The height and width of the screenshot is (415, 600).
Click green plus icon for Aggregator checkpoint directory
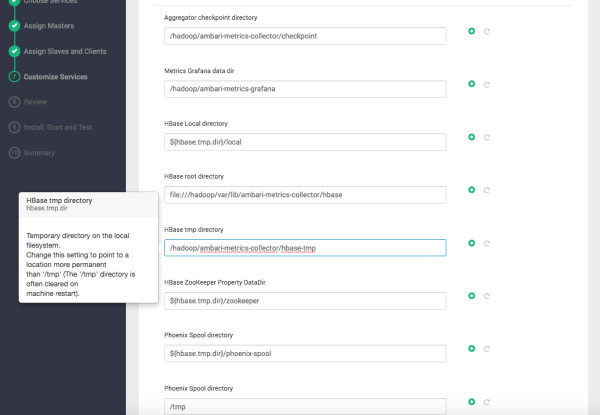click(x=471, y=31)
